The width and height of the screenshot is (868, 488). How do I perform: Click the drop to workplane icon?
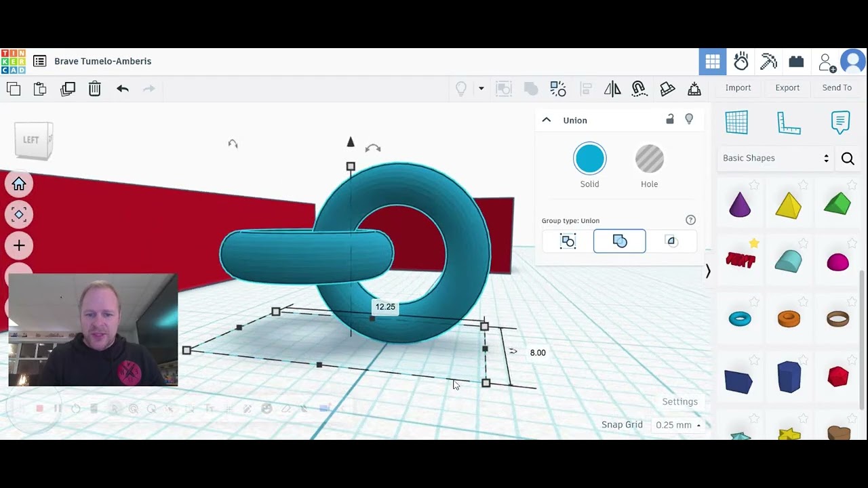694,88
